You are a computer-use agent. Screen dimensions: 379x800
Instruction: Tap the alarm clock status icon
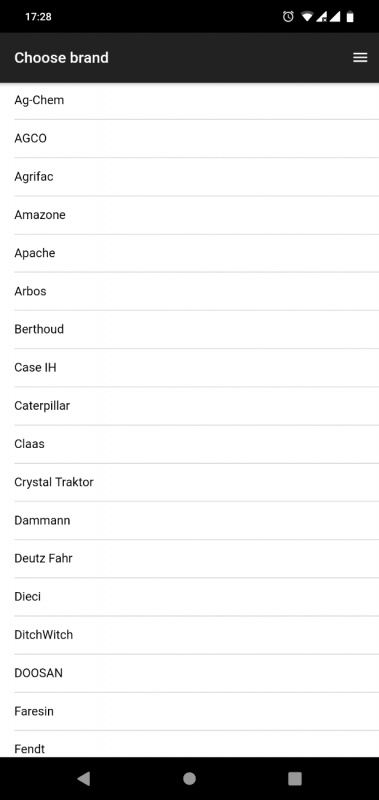pyautogui.click(x=288, y=17)
